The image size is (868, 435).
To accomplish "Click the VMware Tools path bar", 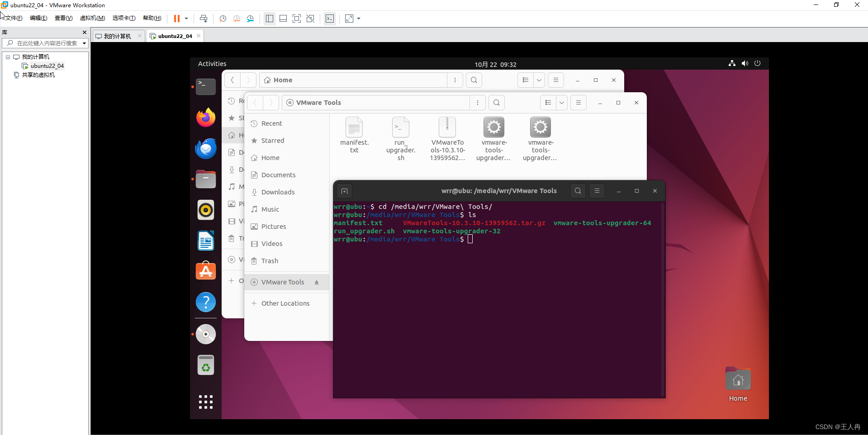I will pos(375,103).
